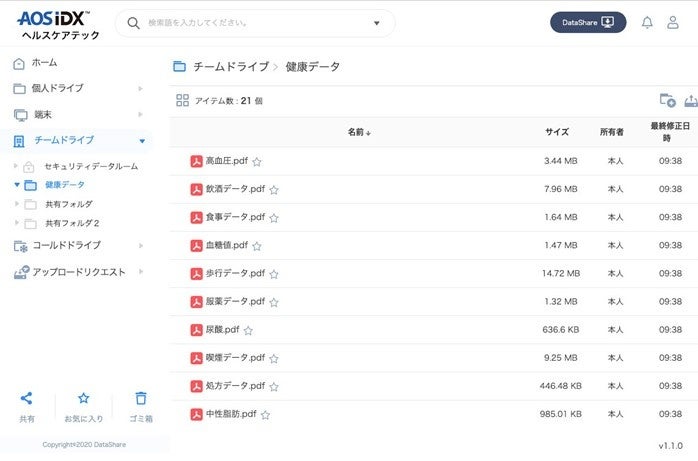Click the AOS IDX logo
Viewport: 698px width, 461px height.
coord(58,25)
